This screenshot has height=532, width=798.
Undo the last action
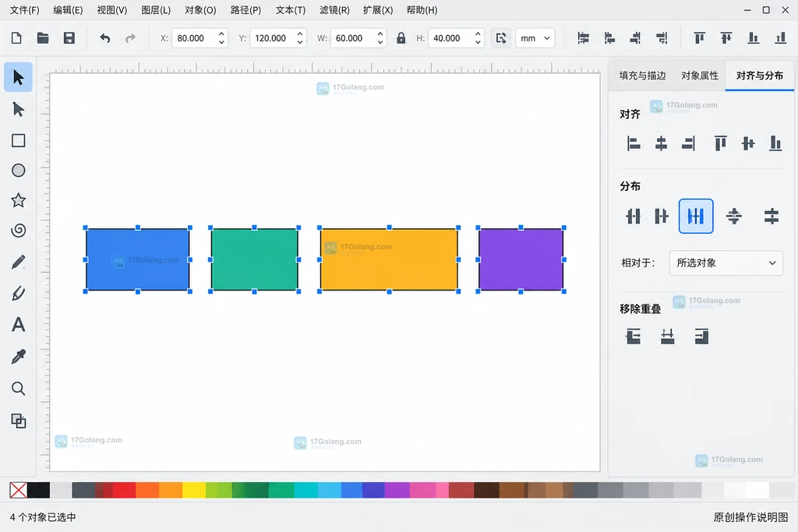[x=105, y=38]
